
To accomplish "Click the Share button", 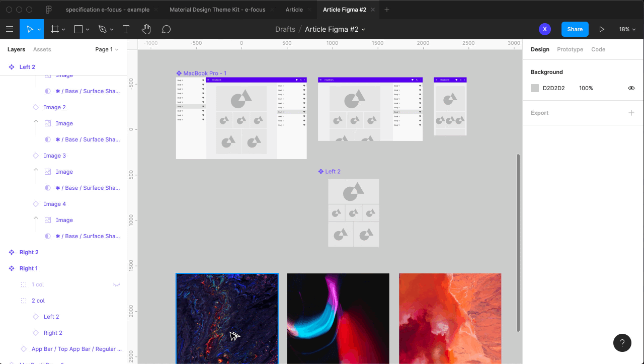I will pos(575,29).
